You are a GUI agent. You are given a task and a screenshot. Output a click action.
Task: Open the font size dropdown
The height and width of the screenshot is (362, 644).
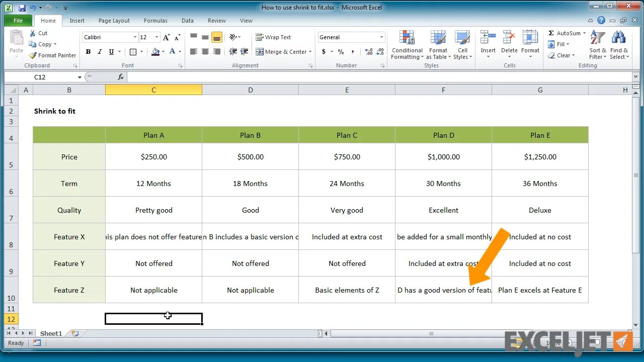coord(157,37)
